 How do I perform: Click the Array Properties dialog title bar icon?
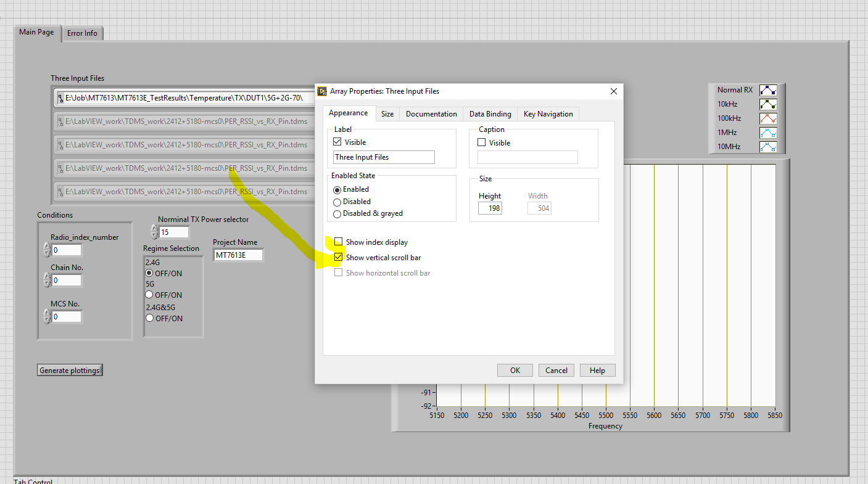point(321,91)
